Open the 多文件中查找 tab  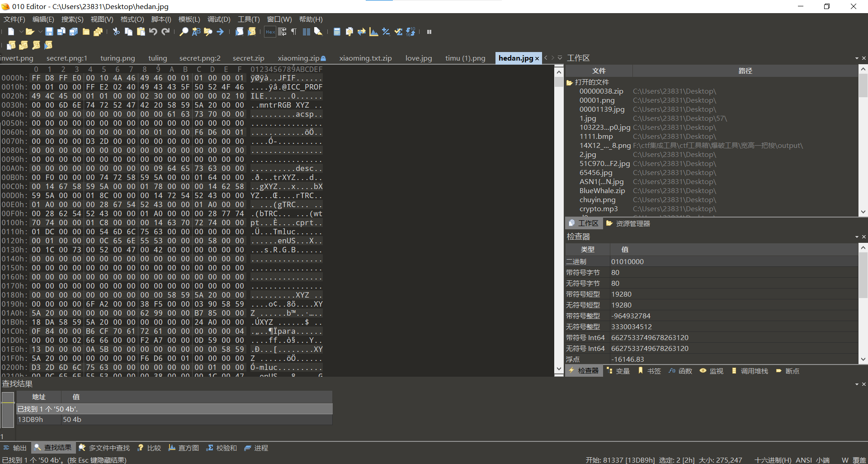[x=104, y=448]
